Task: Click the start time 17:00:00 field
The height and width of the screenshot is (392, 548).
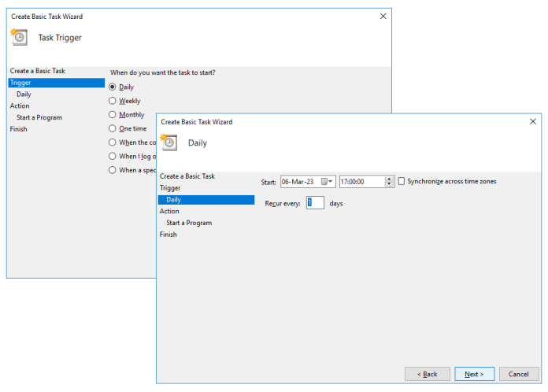Action: point(361,181)
